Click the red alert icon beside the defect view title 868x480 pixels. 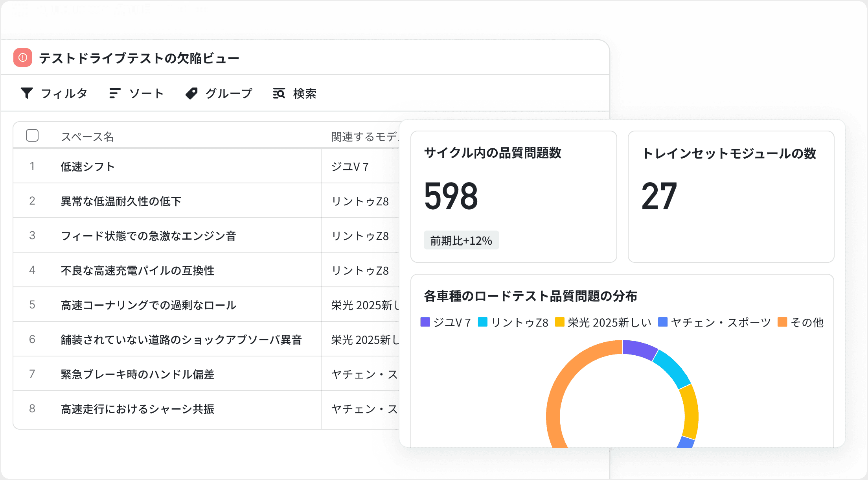[x=22, y=57]
